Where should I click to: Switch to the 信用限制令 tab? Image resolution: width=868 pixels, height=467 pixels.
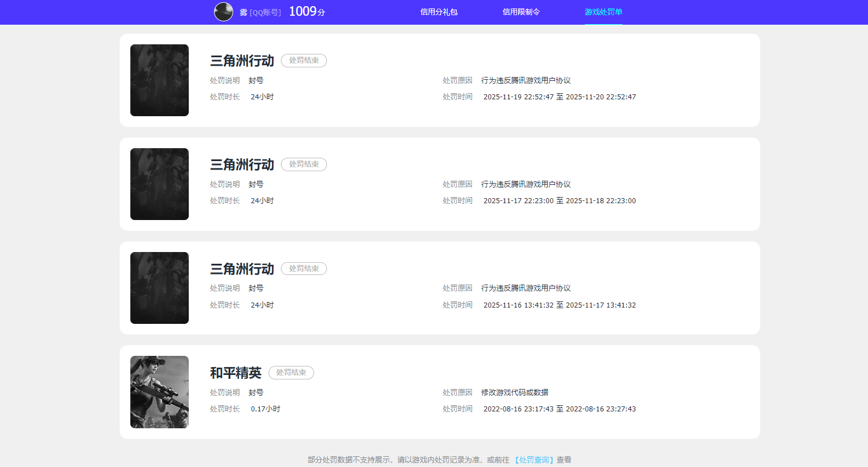[521, 12]
